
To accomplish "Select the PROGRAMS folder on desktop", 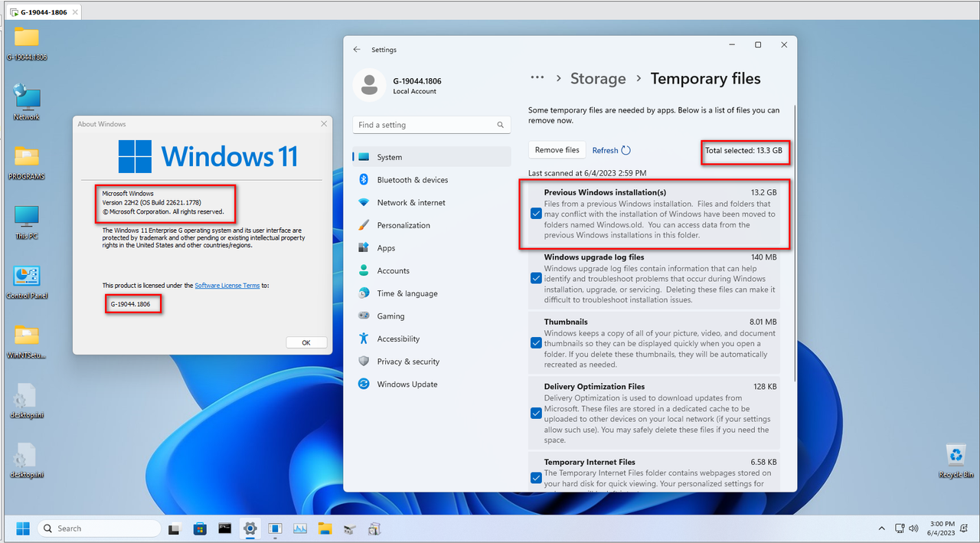I will [x=27, y=162].
